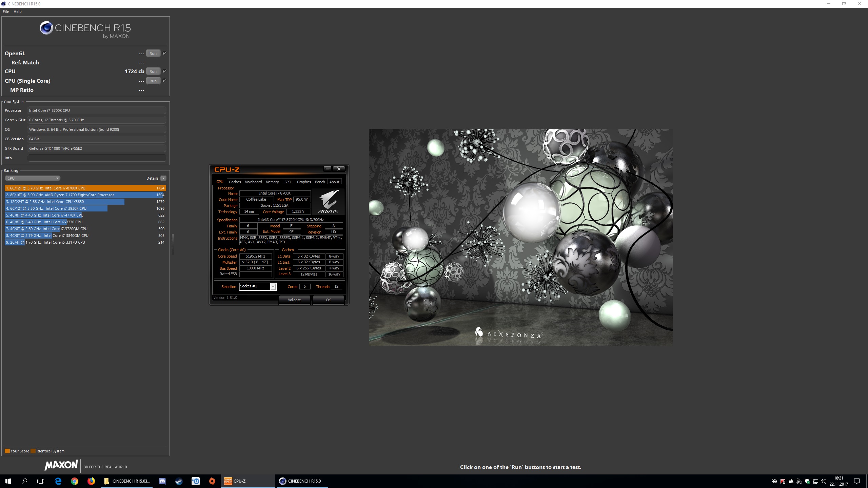Image resolution: width=868 pixels, height=488 pixels.
Task: Switch to CINEBENCH R15.0 taskbar button
Action: click(x=302, y=481)
